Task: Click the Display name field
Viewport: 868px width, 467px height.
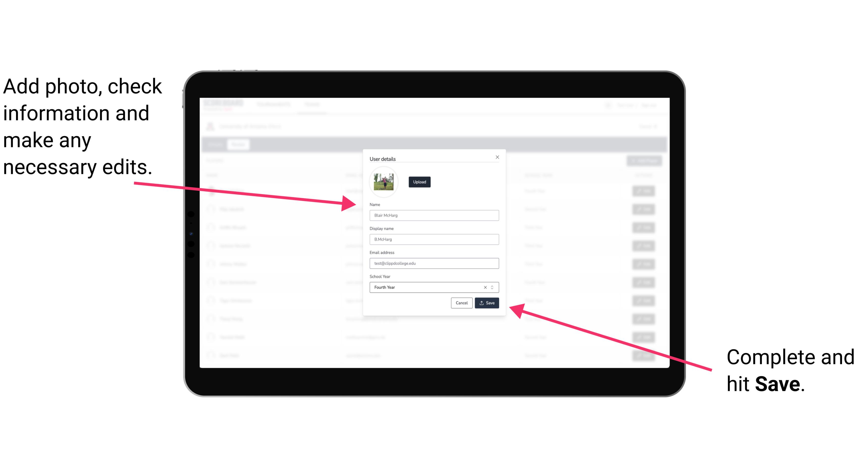Action: (433, 239)
